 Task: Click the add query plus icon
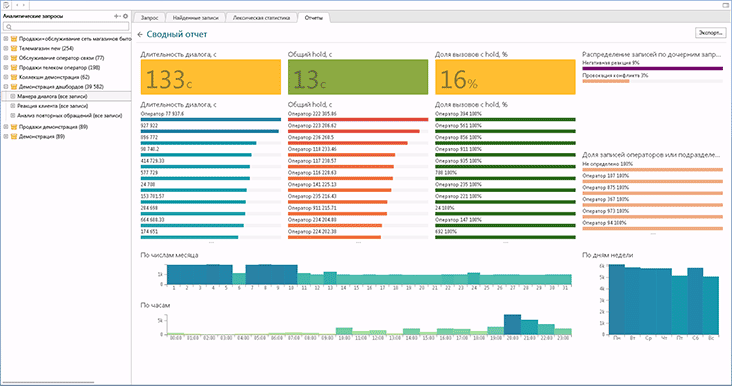point(117,16)
